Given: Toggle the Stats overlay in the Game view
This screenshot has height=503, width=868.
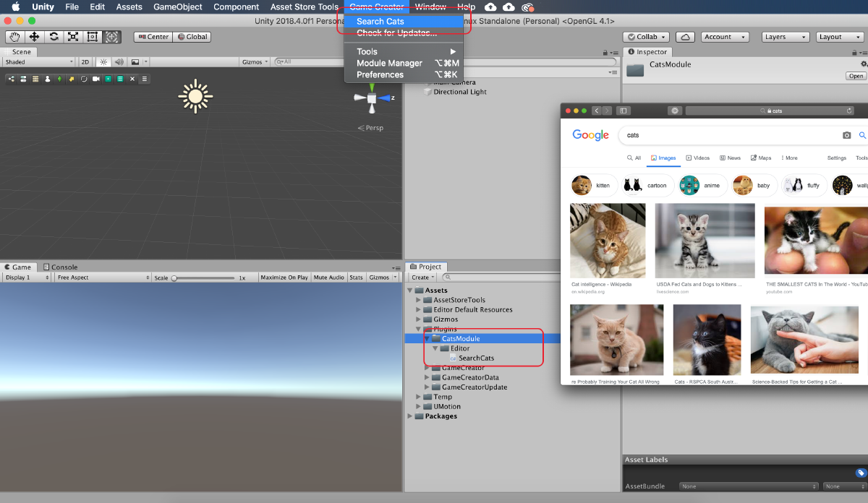Looking at the screenshot, I should tap(356, 278).
